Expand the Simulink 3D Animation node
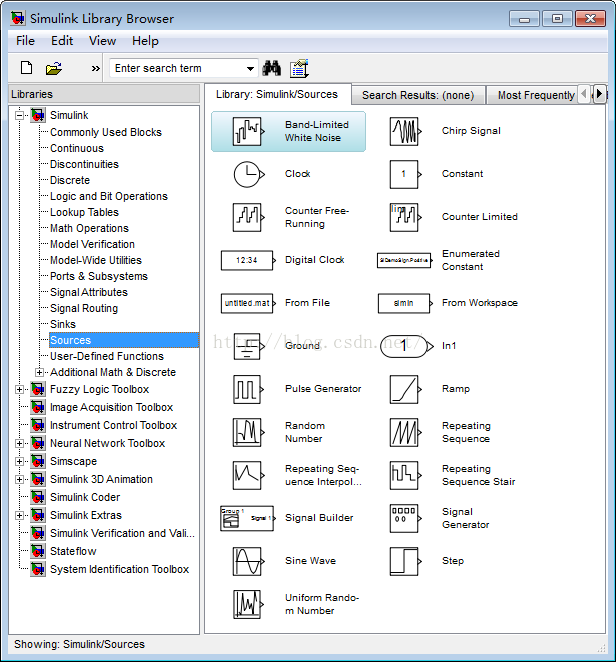The height and width of the screenshot is (662, 616). (x=19, y=479)
